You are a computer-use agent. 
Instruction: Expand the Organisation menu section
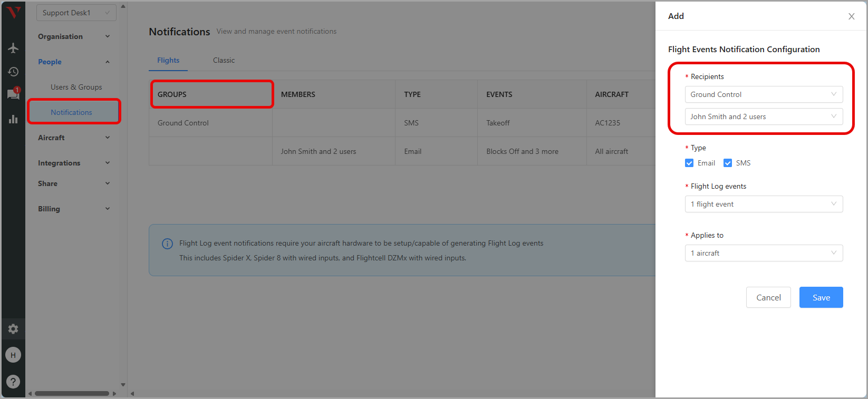[x=74, y=36]
